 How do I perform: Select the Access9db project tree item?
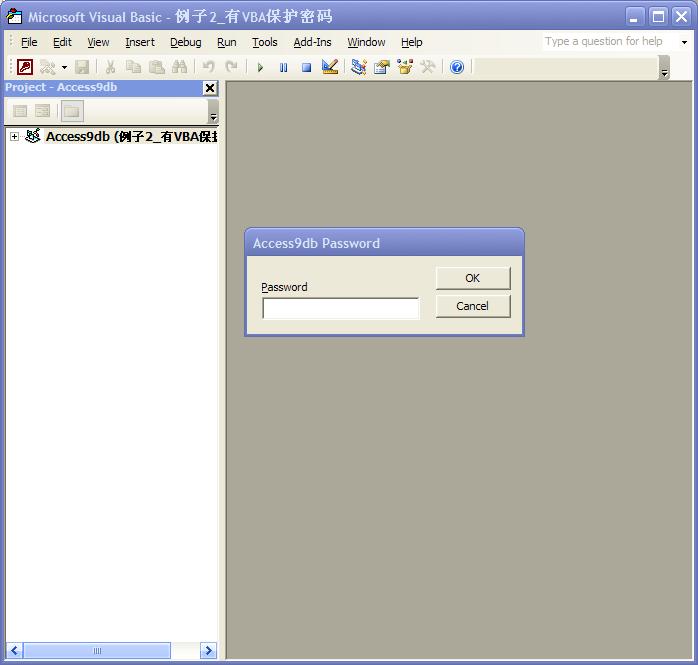132,137
